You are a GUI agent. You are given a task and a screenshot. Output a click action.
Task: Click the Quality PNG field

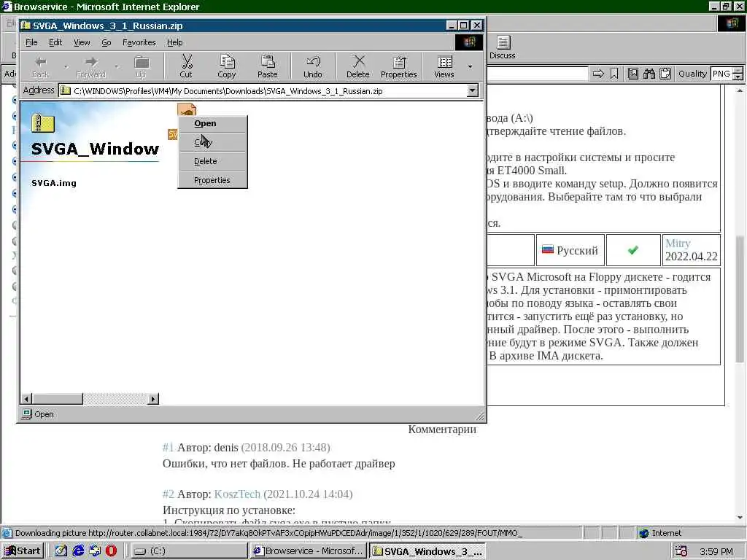click(x=721, y=74)
